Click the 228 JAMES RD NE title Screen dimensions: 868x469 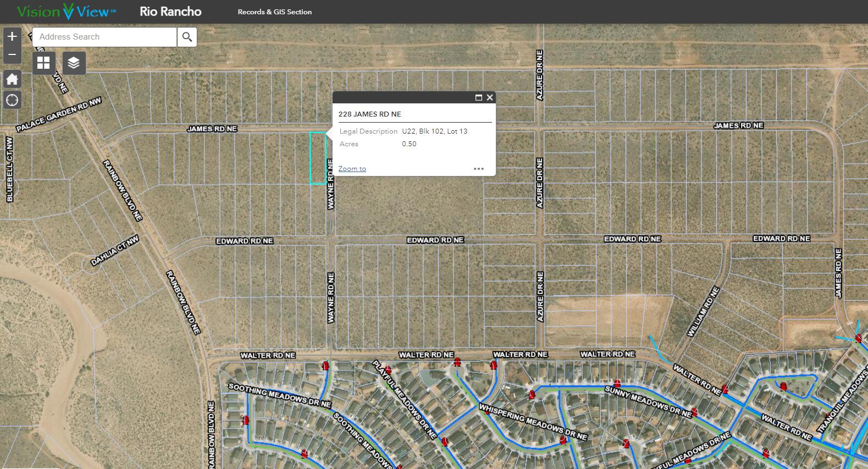pyautogui.click(x=369, y=114)
